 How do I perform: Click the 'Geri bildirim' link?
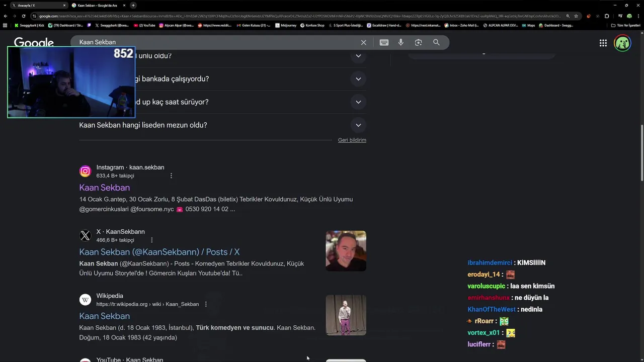coord(352,140)
